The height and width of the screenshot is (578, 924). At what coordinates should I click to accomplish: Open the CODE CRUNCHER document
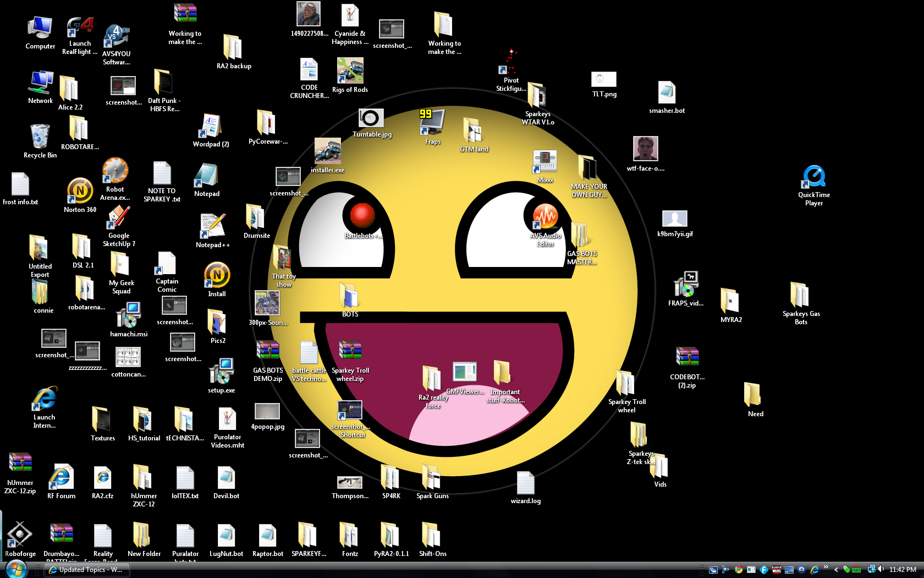point(309,78)
